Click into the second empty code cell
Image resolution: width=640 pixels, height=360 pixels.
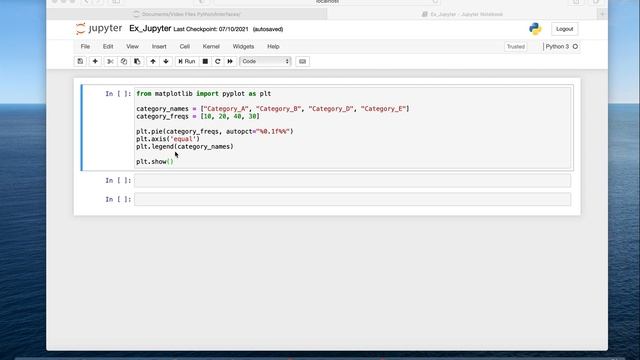coord(352,180)
